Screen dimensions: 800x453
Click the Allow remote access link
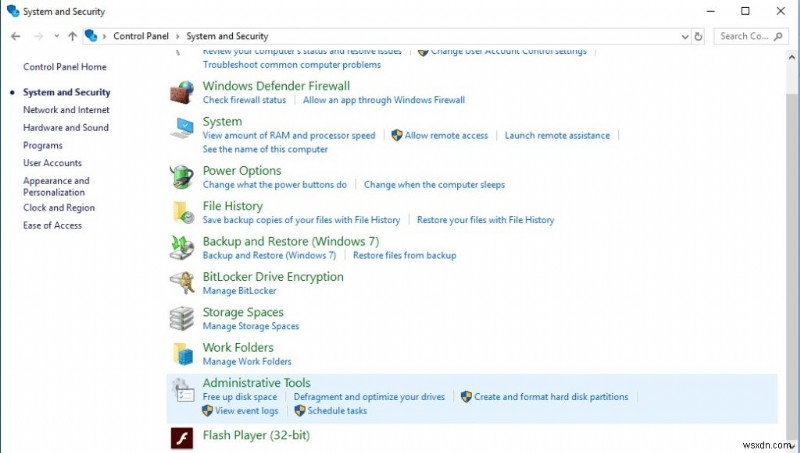(x=446, y=135)
